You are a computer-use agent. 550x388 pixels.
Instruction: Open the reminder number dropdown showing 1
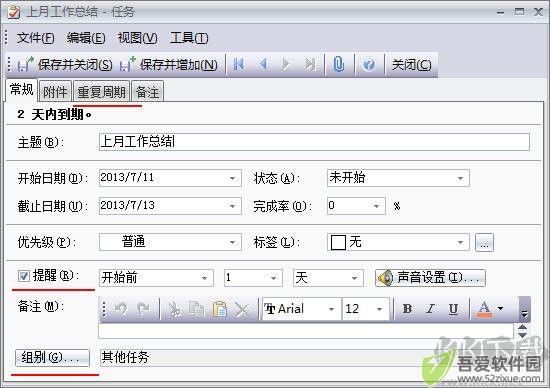274,278
